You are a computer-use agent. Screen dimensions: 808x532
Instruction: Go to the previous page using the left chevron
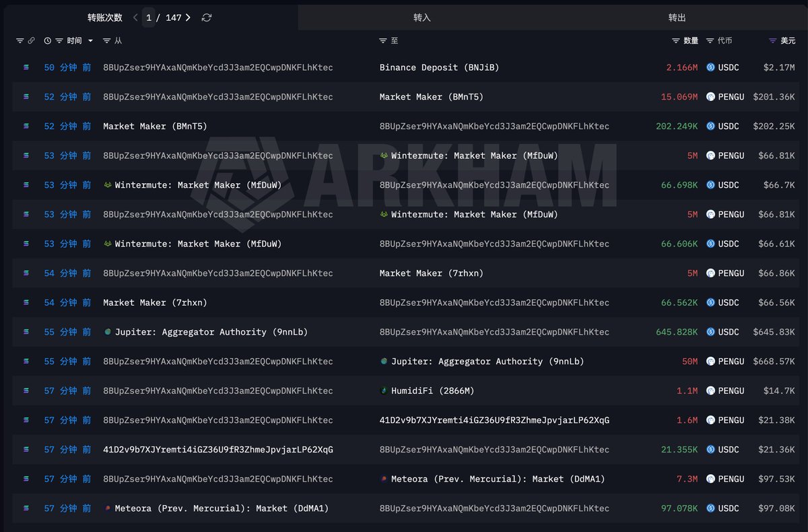(x=135, y=18)
